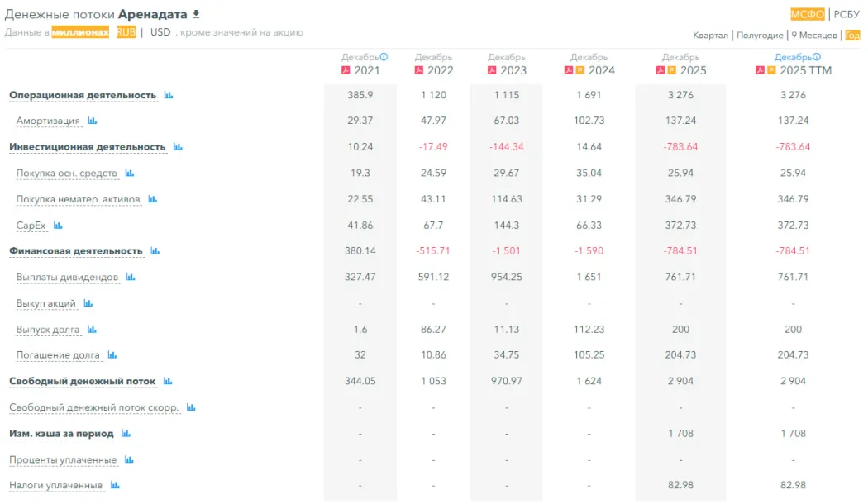Show chart for Налоги уплаченные

(115, 485)
